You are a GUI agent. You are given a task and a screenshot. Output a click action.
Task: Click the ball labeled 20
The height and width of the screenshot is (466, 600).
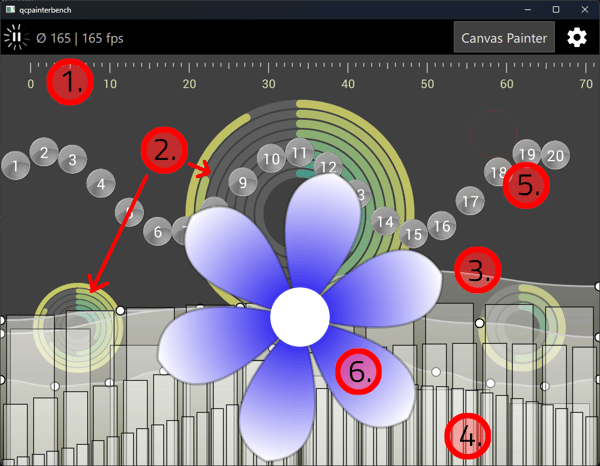point(555,155)
